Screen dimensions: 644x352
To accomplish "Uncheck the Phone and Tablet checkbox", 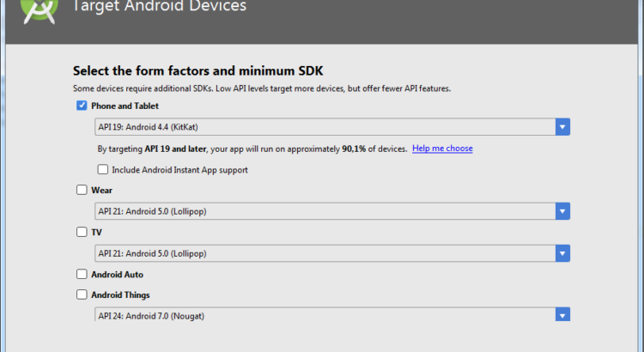I will click(x=82, y=106).
